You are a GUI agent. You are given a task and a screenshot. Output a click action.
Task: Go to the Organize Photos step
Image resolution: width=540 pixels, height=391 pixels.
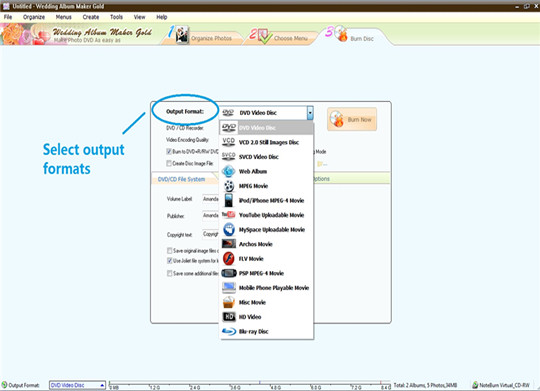click(201, 37)
